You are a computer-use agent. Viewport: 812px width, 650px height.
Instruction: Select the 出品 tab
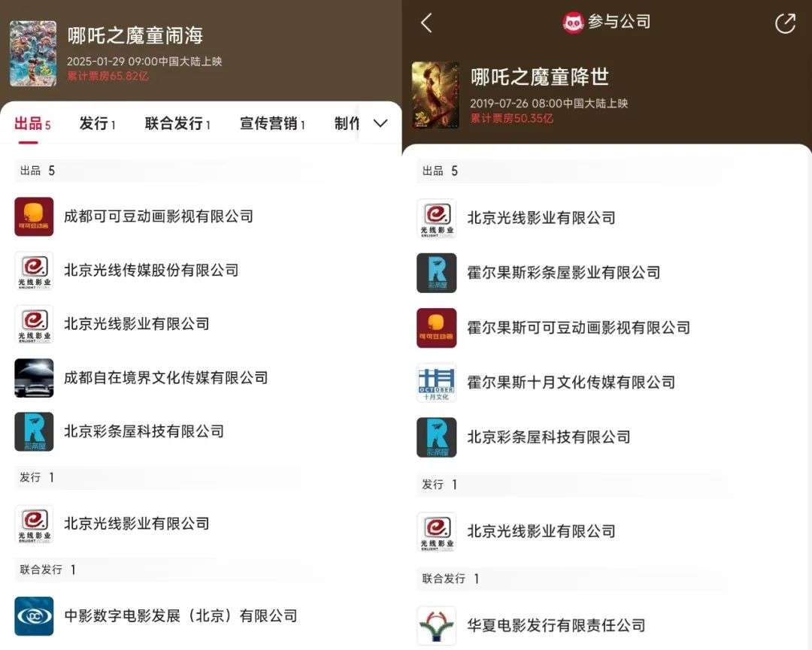tap(32, 124)
